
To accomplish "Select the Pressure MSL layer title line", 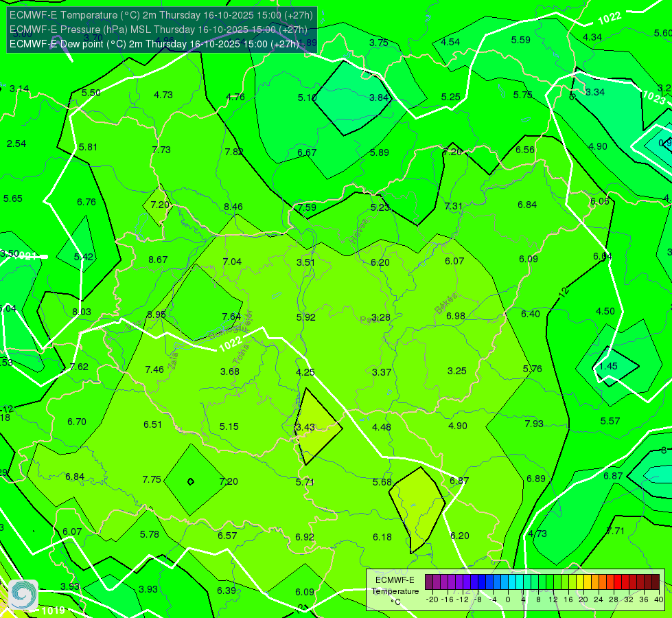I will point(159,30).
